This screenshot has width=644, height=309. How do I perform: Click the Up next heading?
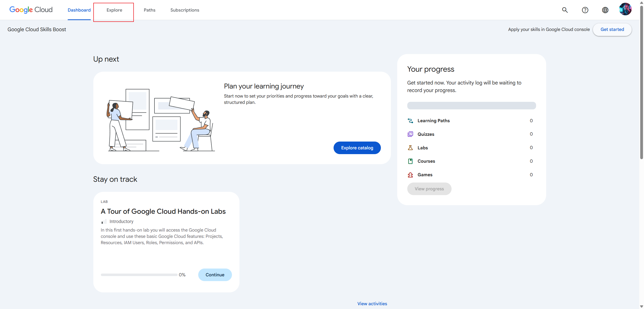106,59
